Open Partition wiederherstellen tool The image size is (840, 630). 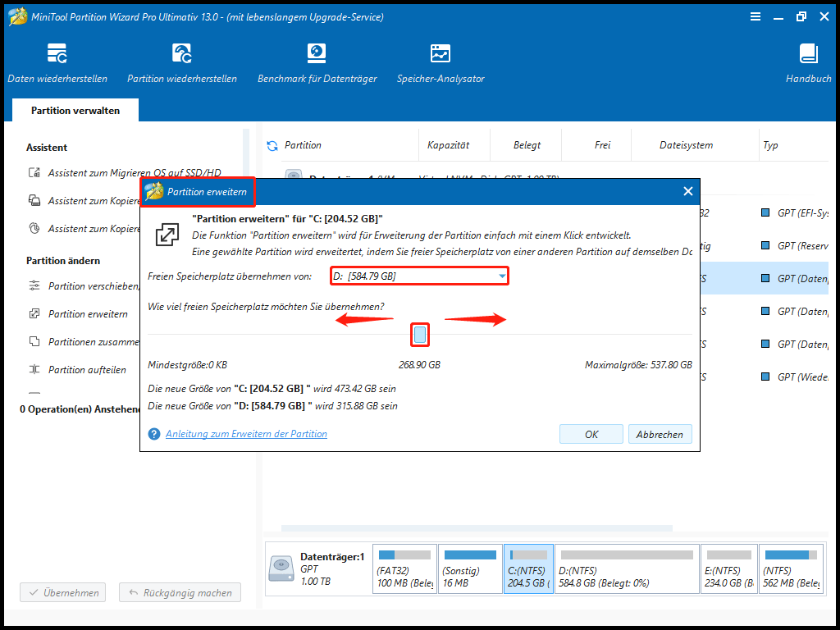coord(181,63)
